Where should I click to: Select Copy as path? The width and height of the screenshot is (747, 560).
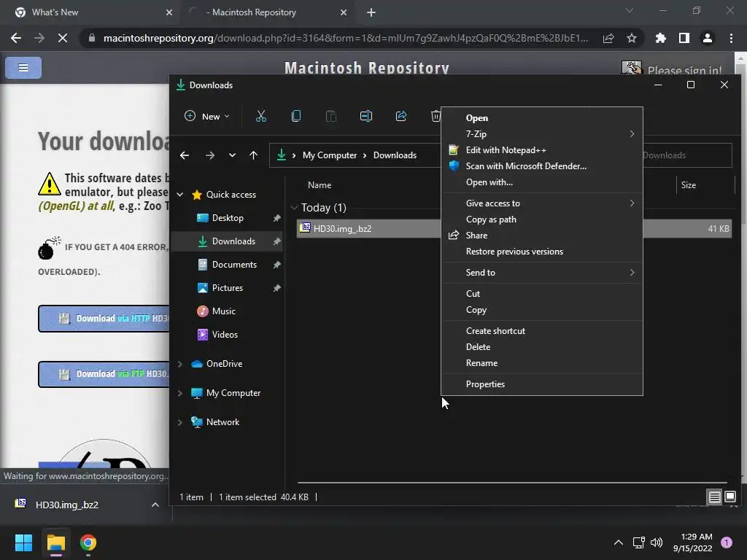(x=542, y=219)
